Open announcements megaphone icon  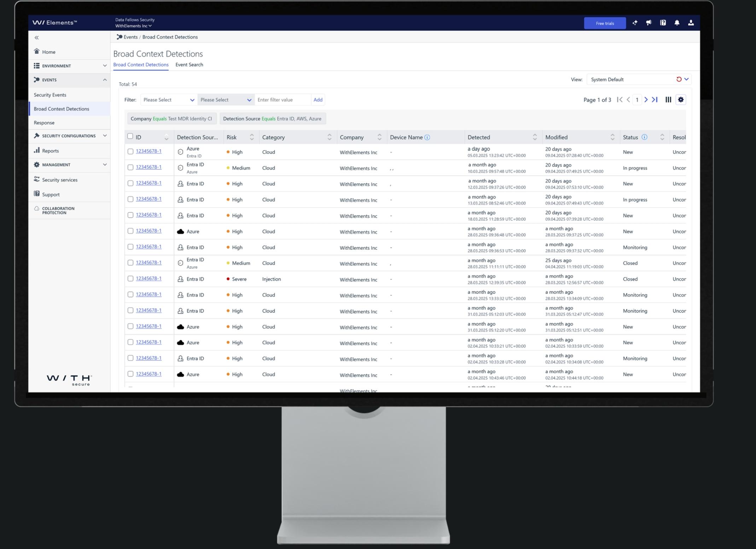[x=649, y=23]
